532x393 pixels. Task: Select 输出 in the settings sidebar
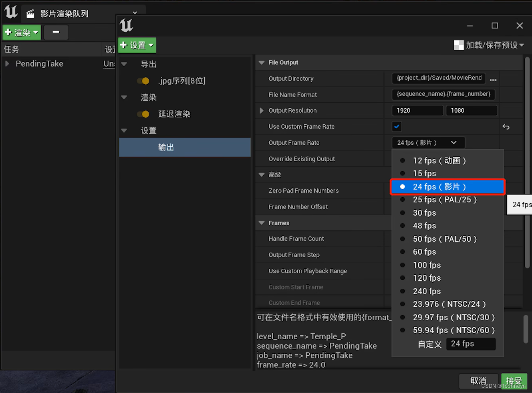(x=166, y=147)
